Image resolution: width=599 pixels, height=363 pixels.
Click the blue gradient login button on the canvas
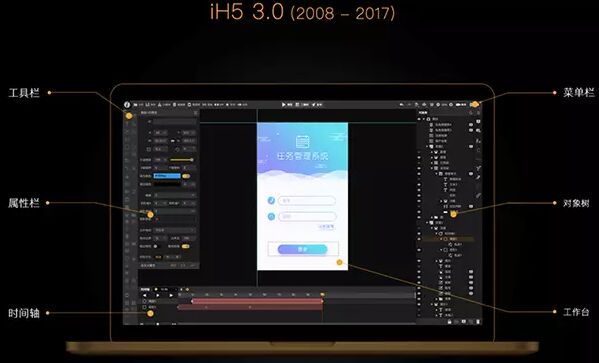coord(303,249)
